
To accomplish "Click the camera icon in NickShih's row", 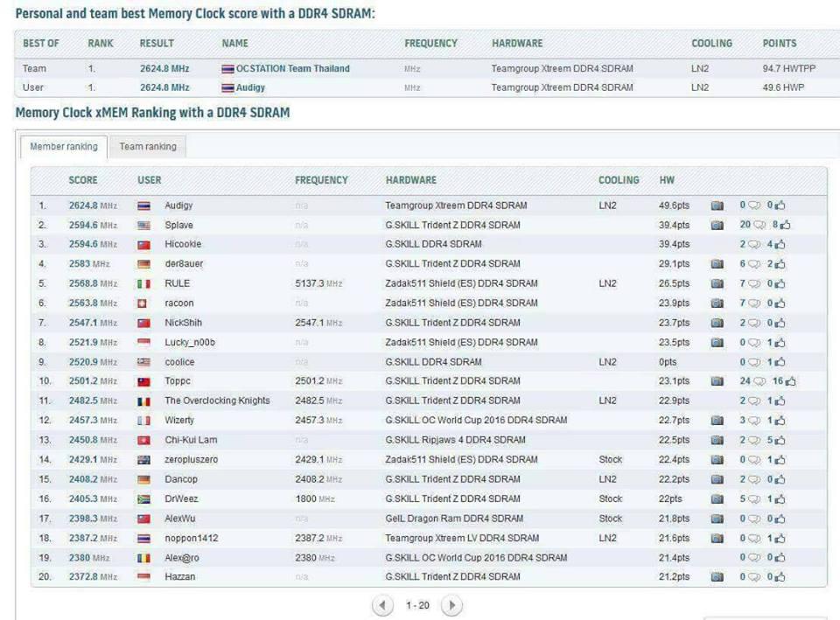I will (x=717, y=323).
